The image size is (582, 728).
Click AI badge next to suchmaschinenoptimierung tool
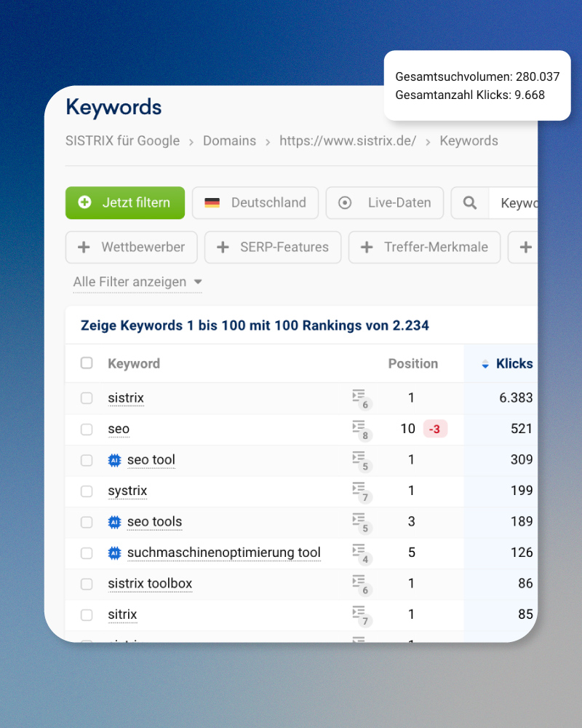[114, 553]
